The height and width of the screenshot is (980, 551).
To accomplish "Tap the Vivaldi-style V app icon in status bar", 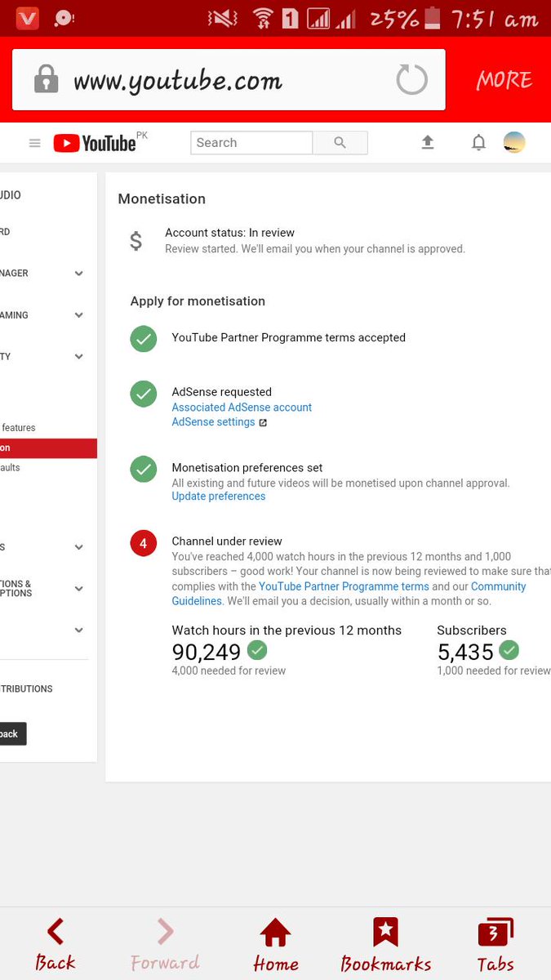I will [x=27, y=18].
